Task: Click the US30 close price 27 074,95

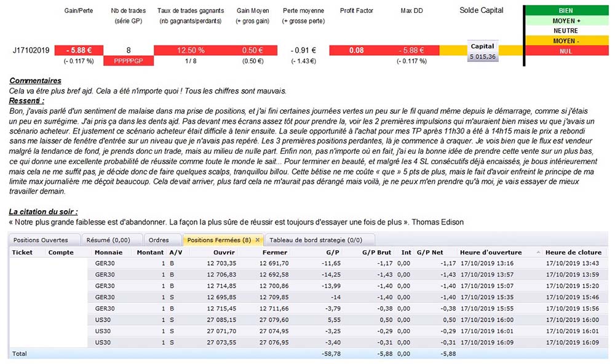Action: click(274, 331)
